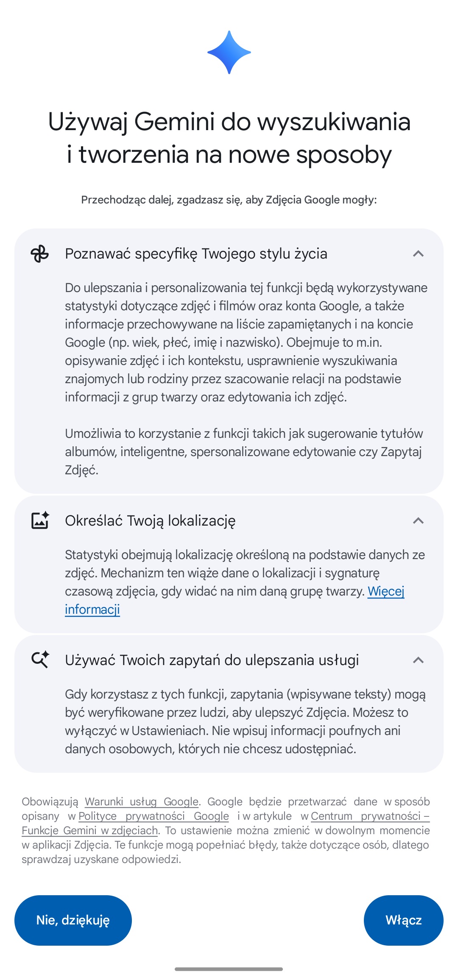Click the pinwheel icon beside lifestyle section
This screenshot has width=458, height=980.
pyautogui.click(x=40, y=254)
